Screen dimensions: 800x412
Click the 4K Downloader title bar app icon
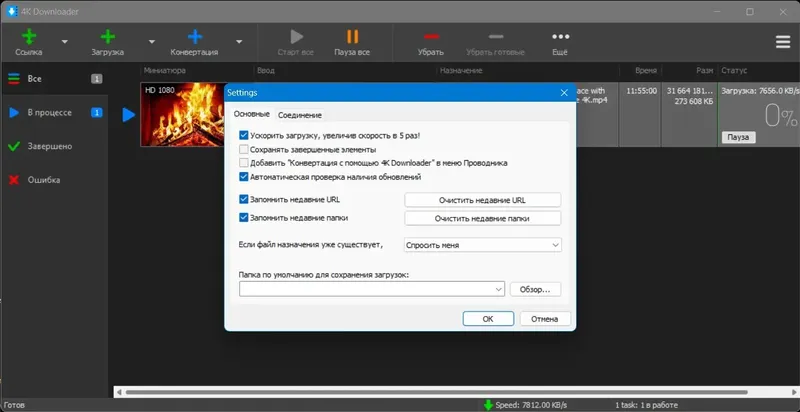coord(12,11)
